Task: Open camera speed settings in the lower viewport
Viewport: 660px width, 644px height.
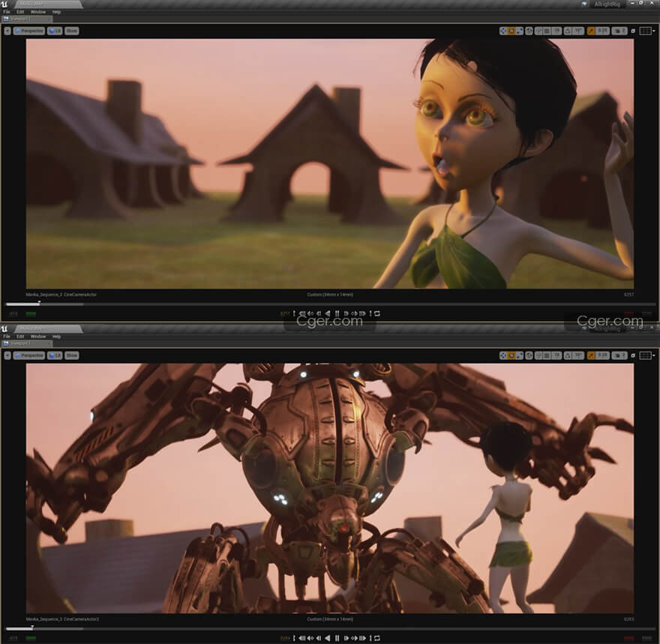Action: click(x=619, y=355)
